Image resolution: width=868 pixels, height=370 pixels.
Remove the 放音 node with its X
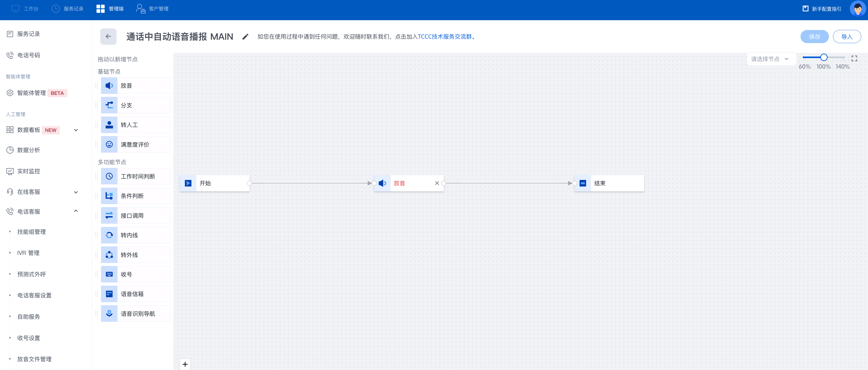coord(437,183)
